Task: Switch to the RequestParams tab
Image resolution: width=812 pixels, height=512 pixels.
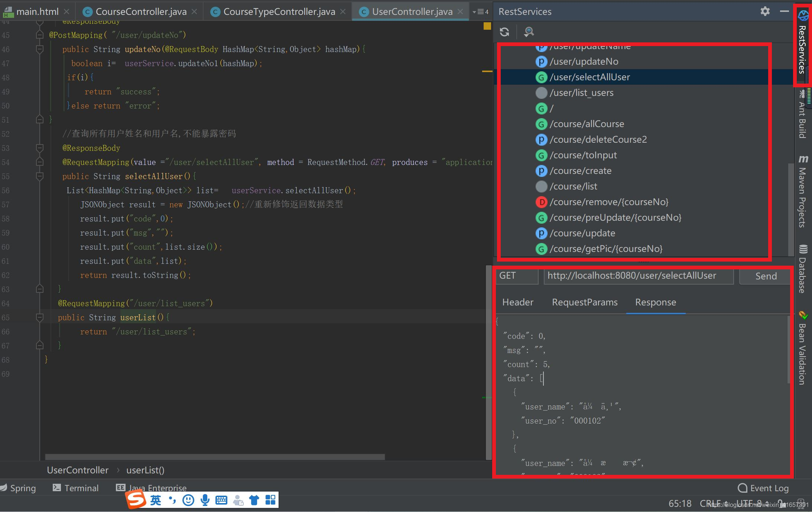Action: (x=585, y=302)
